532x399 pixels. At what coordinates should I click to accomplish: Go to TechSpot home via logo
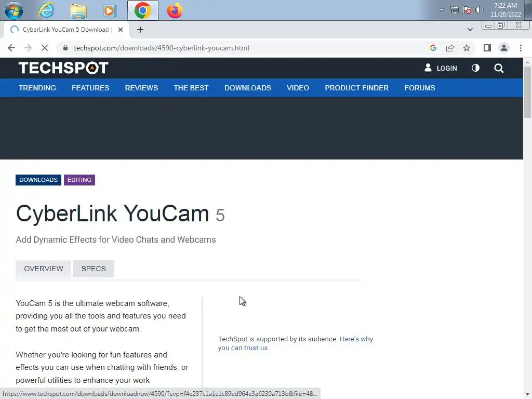point(63,68)
